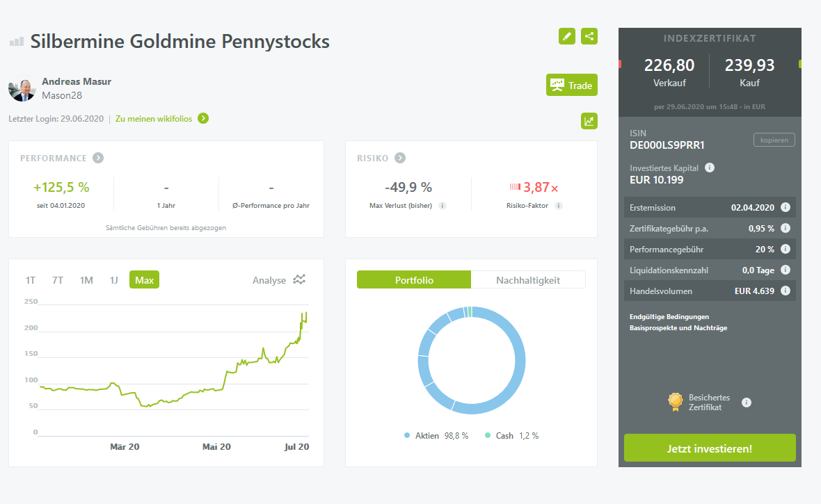The height and width of the screenshot is (504, 821).
Task: Copy the ISIN with kopieren button
Action: pos(774,140)
